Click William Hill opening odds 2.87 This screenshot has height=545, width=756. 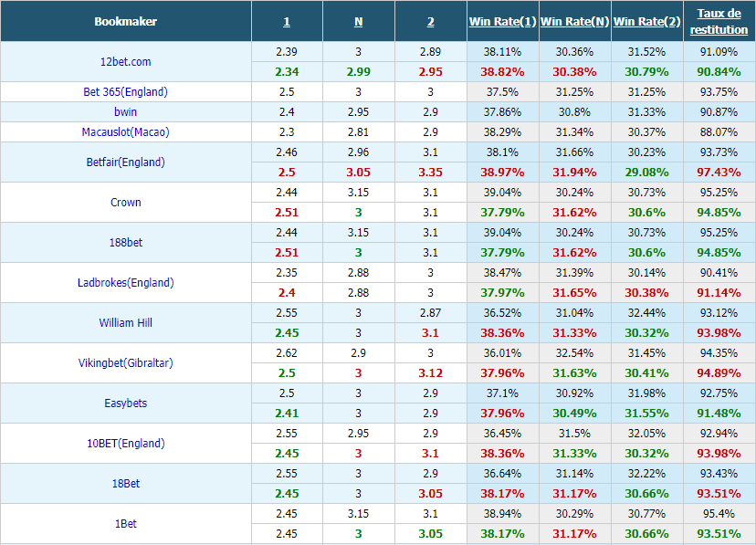(x=431, y=313)
